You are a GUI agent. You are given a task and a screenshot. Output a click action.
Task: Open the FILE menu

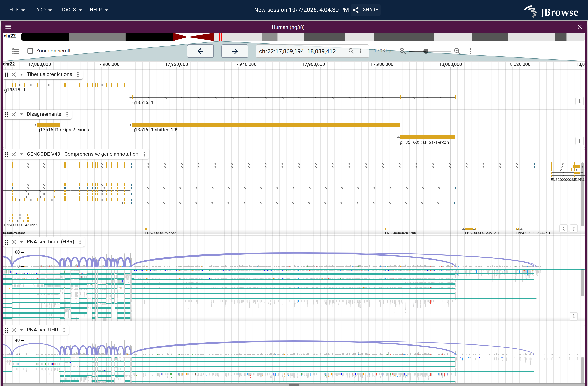(x=17, y=10)
